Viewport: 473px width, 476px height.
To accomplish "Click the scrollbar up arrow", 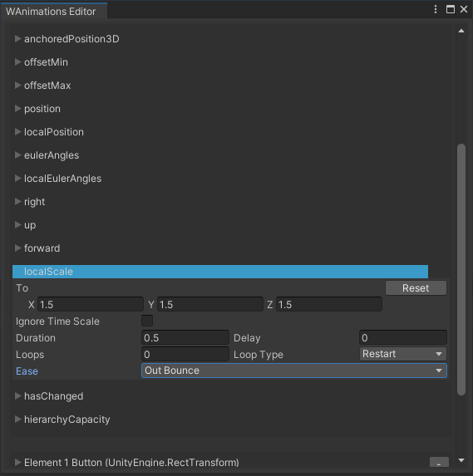I will pyautogui.click(x=461, y=31).
